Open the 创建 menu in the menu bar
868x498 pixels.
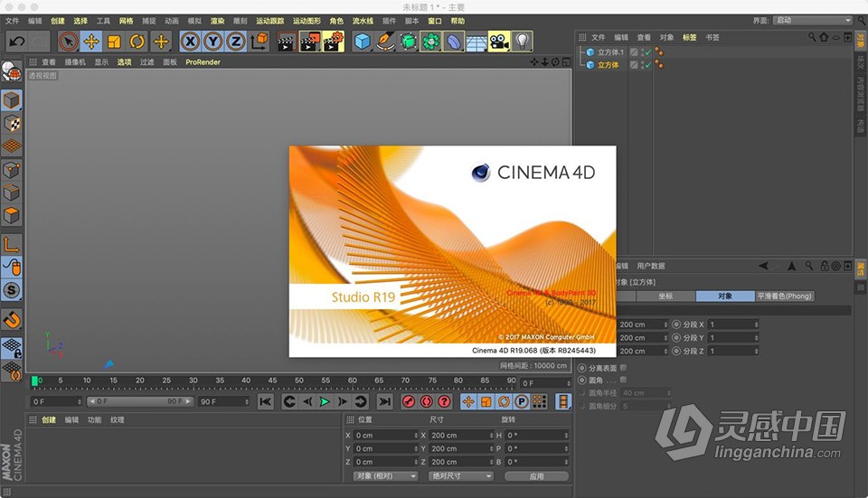click(x=58, y=21)
